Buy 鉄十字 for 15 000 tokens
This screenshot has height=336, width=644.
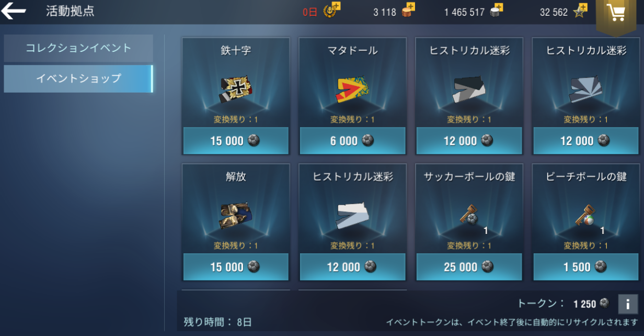coord(236,140)
